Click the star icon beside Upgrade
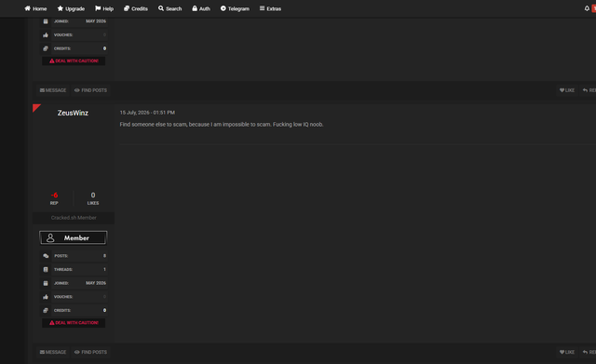The image size is (596, 364). (60, 8)
